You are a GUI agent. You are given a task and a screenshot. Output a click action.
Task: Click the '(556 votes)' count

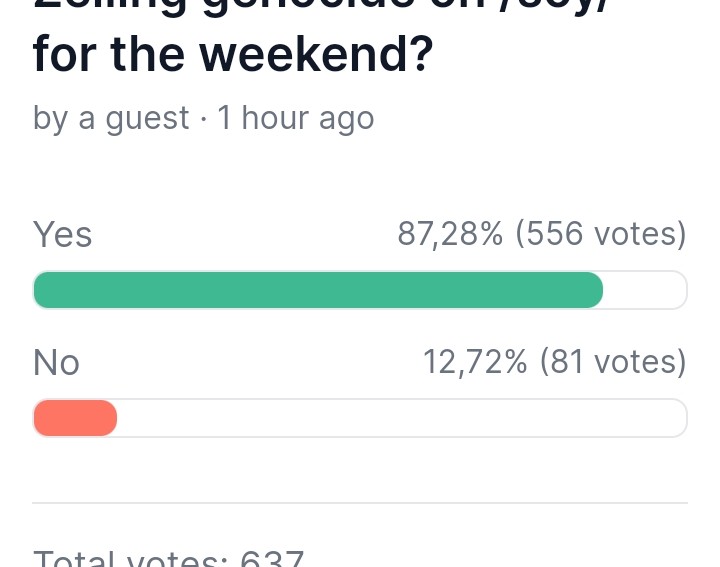(x=601, y=234)
